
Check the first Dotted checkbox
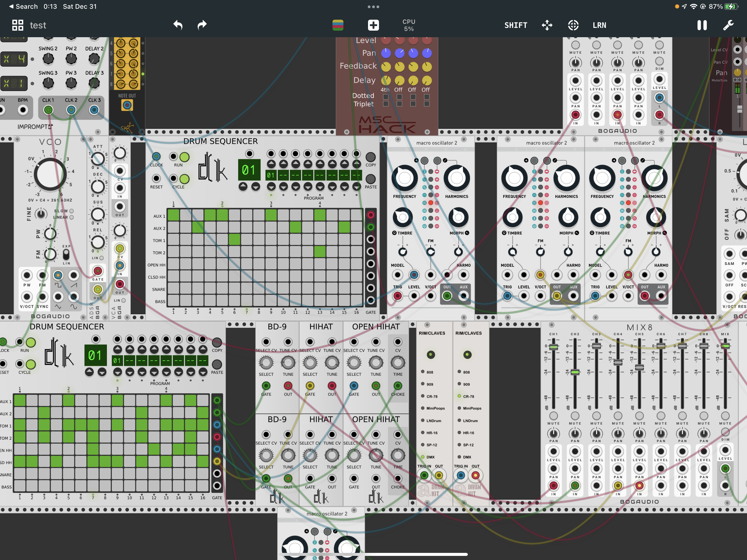pyautogui.click(x=386, y=97)
